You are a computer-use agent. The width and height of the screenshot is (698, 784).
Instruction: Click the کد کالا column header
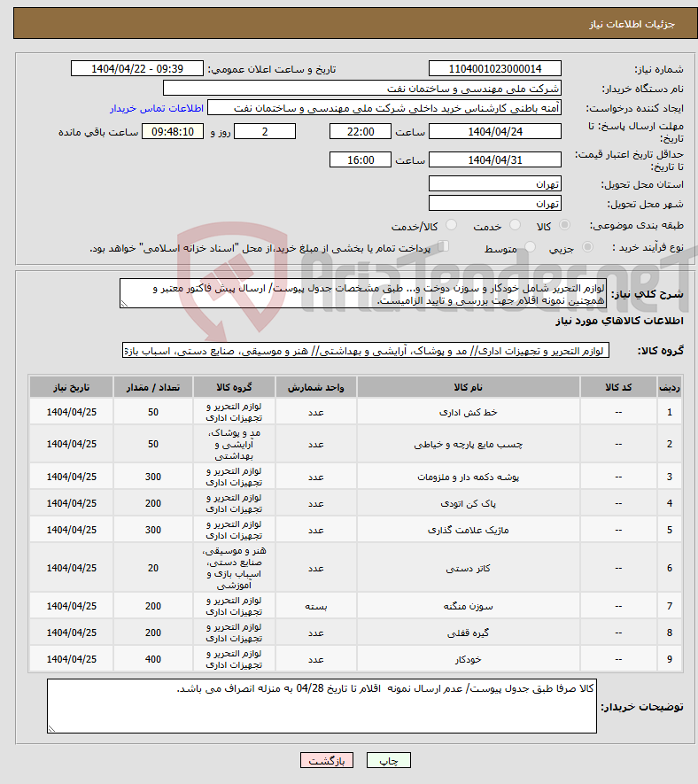click(x=618, y=387)
